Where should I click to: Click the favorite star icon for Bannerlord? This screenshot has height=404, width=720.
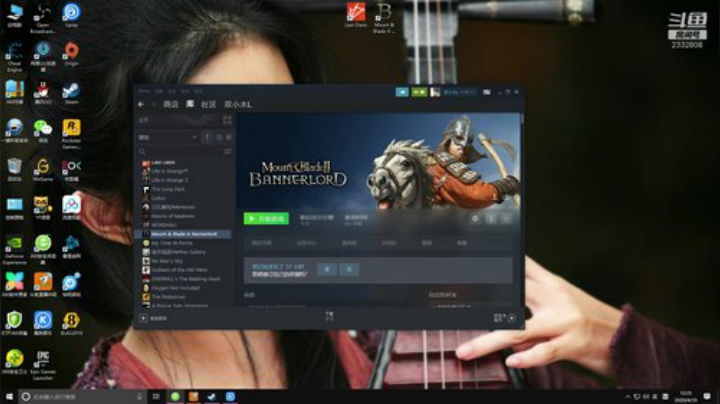(506, 219)
